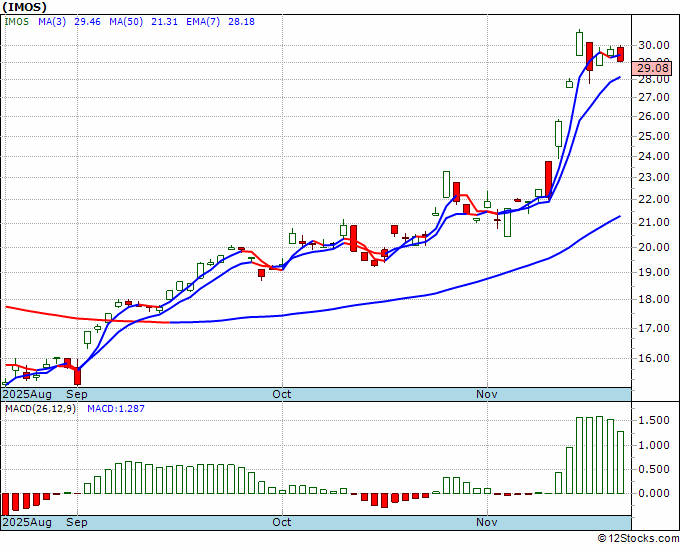The height and width of the screenshot is (546, 680).
Task: Click the 28.00 price axis label
Action: tap(653, 80)
